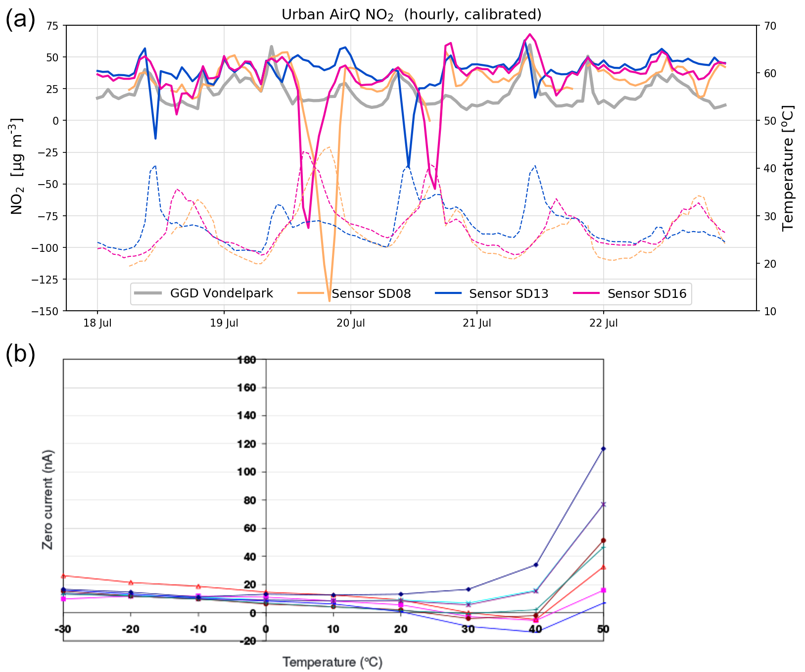The height and width of the screenshot is (672, 805).
Task: Click the Zero current (nA) axis label
Action: click(x=47, y=500)
